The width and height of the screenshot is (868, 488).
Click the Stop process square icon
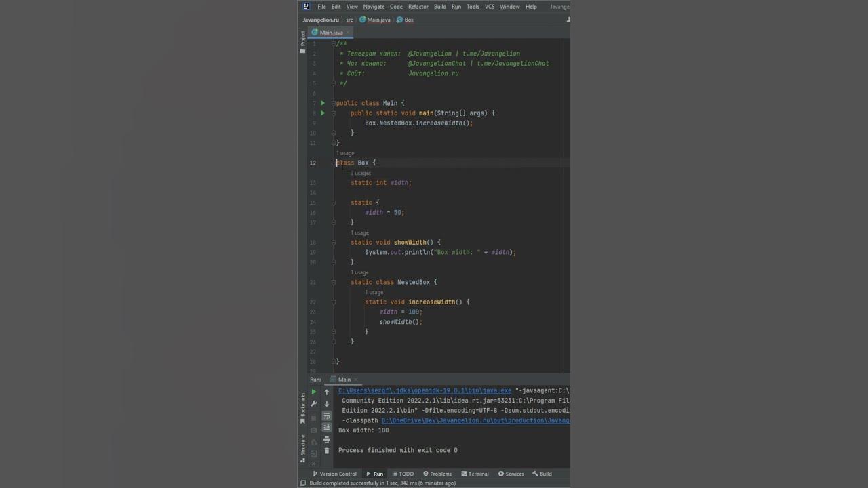313,418
